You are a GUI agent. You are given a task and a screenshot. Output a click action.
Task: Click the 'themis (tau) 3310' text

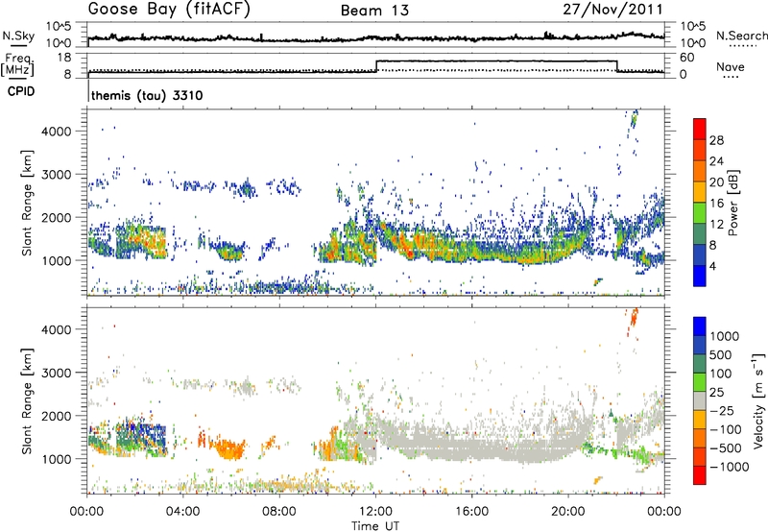(x=147, y=95)
